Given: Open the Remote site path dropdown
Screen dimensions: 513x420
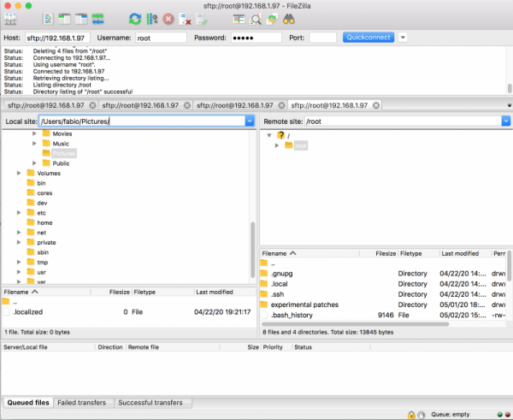Looking at the screenshot, I should coord(506,121).
